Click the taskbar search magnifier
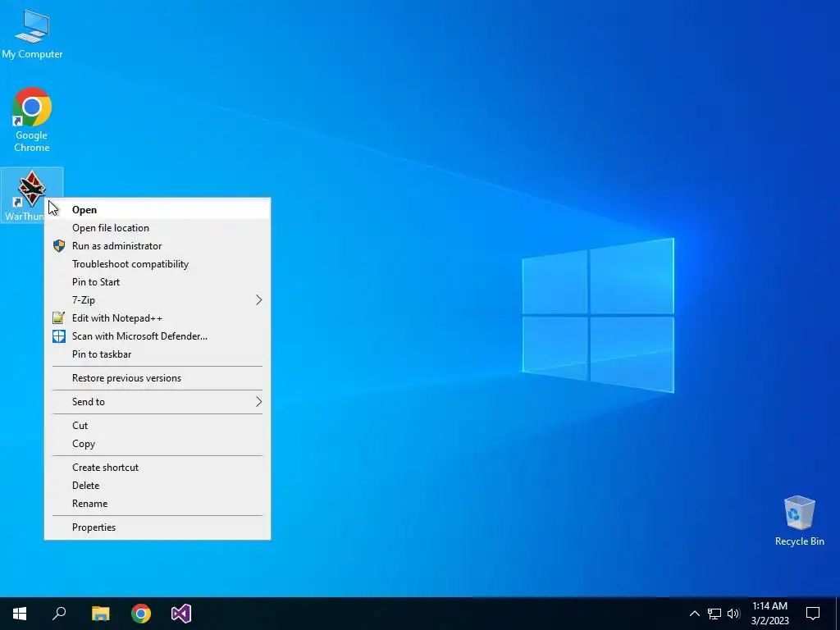The height and width of the screenshot is (630, 840). coord(59,614)
